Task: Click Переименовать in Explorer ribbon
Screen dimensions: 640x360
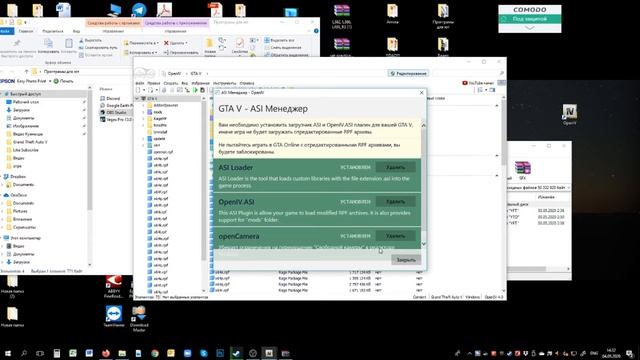Action: [181, 53]
